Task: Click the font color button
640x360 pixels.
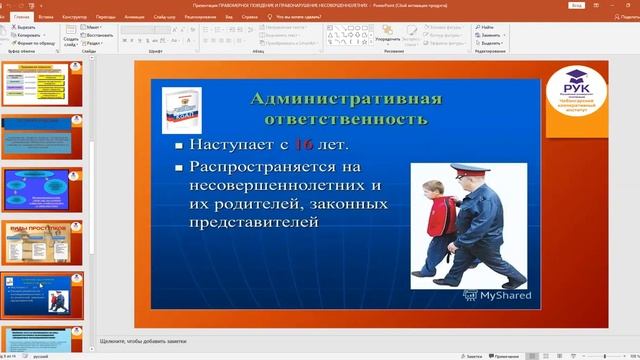Action: pyautogui.click(x=189, y=41)
